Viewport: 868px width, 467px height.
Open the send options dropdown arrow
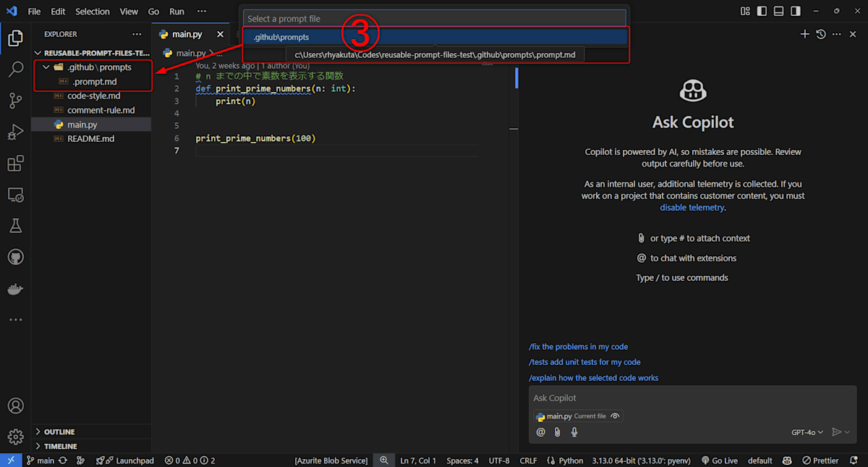click(847, 432)
